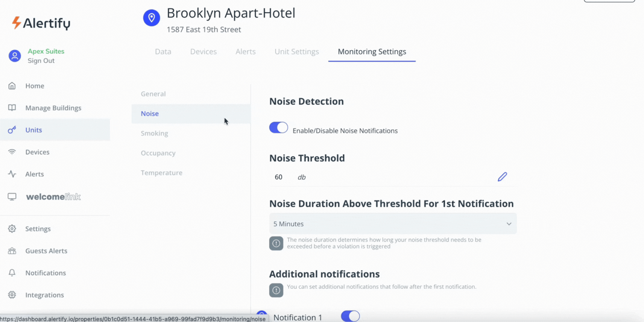This screenshot has height=322, width=644.
Task: Click the Manage Buildings book icon
Action: 12,108
